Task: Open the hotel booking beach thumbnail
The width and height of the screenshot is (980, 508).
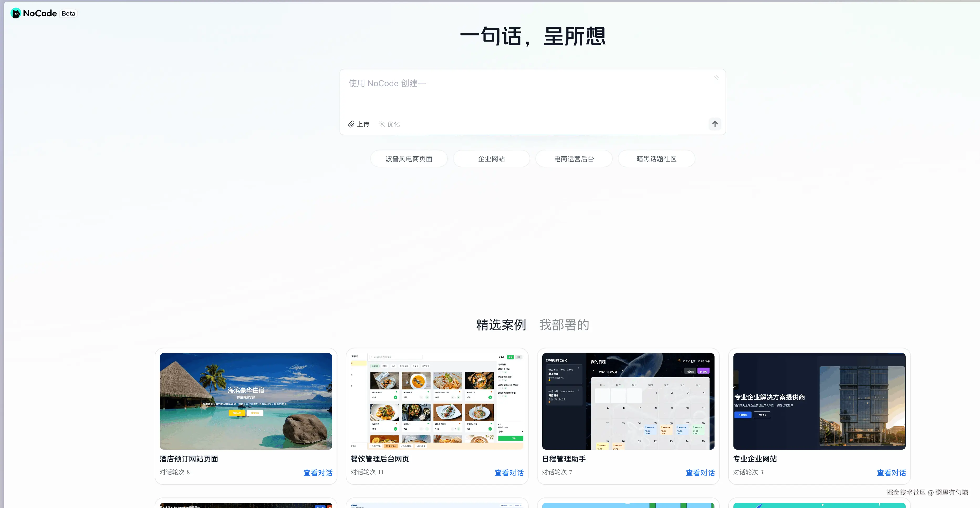Action: tap(246, 401)
